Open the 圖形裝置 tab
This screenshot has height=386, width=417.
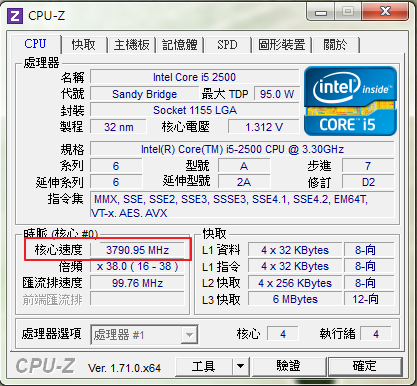[282, 45]
